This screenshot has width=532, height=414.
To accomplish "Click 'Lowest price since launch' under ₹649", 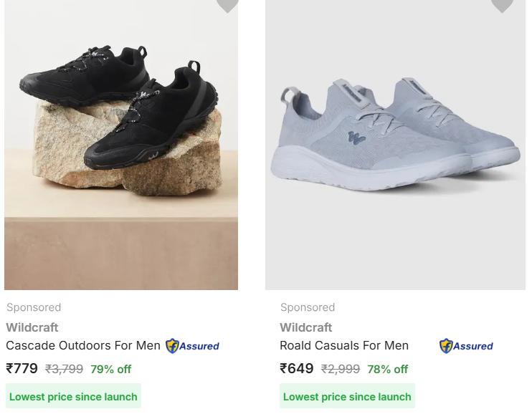I will click(x=347, y=396).
